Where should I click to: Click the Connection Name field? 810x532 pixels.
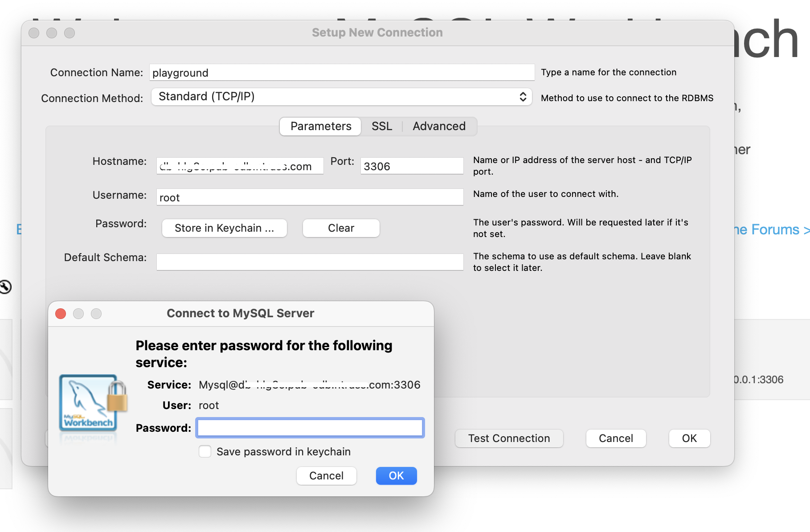coord(342,73)
